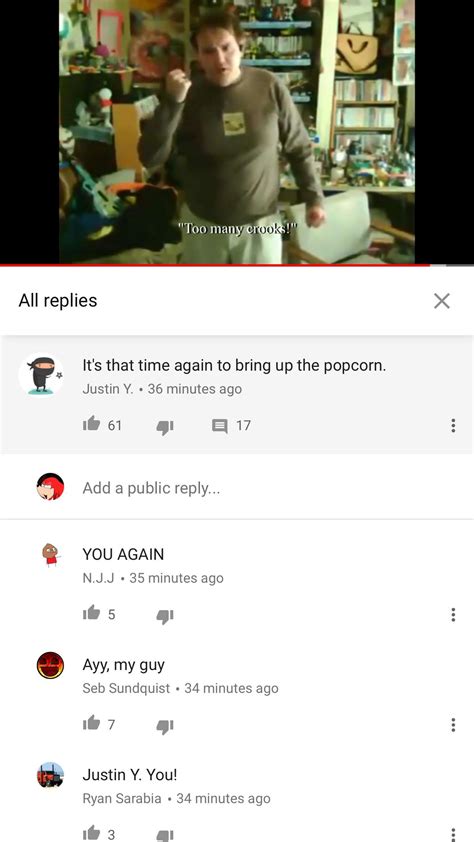This screenshot has width=474, height=842.
Task: Open N.J.J channel name link
Action: click(98, 578)
